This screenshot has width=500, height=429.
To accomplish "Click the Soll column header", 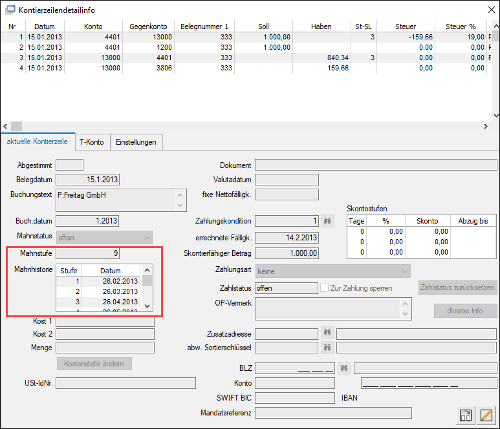I will (x=263, y=26).
